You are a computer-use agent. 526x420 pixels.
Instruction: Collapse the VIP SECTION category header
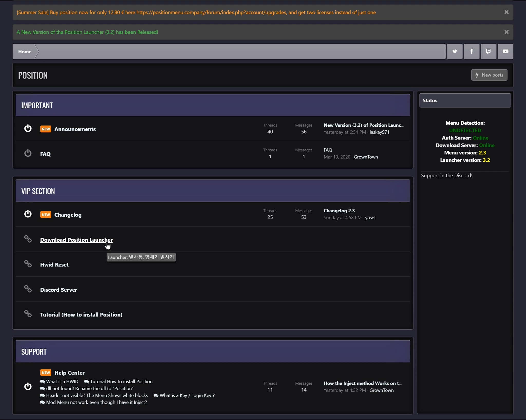pos(38,191)
